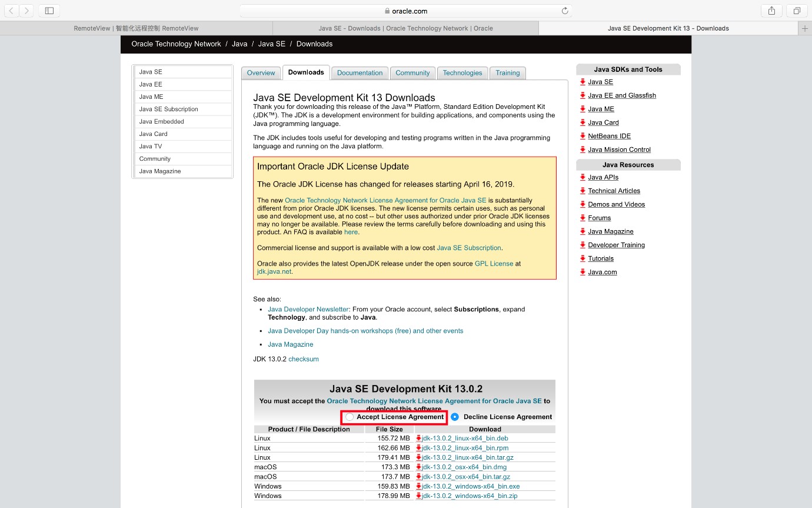Click download icon for linux-x64_bin.tar.gz
The width and height of the screenshot is (812, 508).
pyautogui.click(x=419, y=457)
